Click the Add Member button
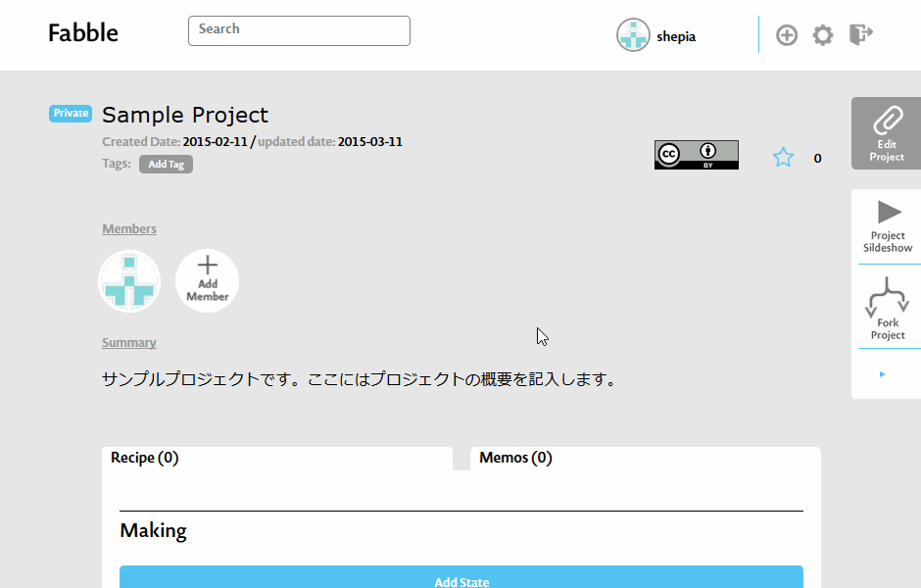 pos(208,281)
